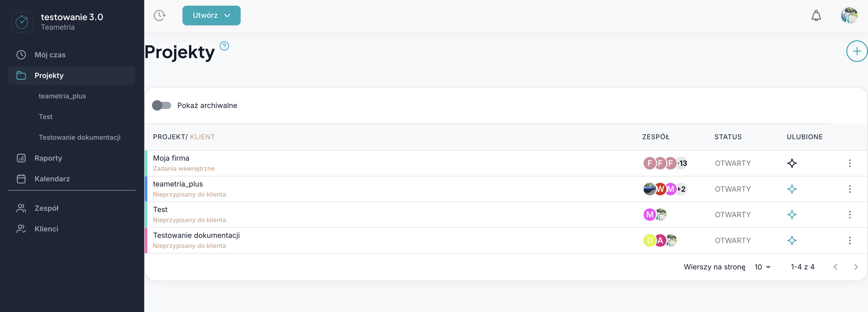Click the pink color bar of Testowanie dokumentacji
Screen dimensions: 868x312
coord(146,240)
